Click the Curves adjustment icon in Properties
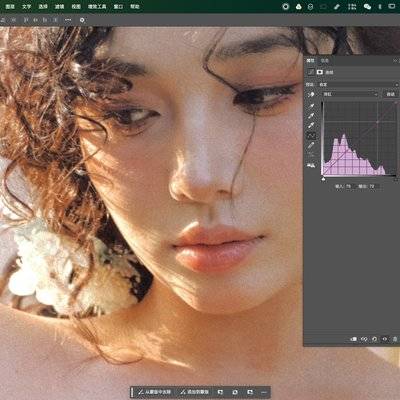This screenshot has width=400, height=400. pyautogui.click(x=311, y=72)
